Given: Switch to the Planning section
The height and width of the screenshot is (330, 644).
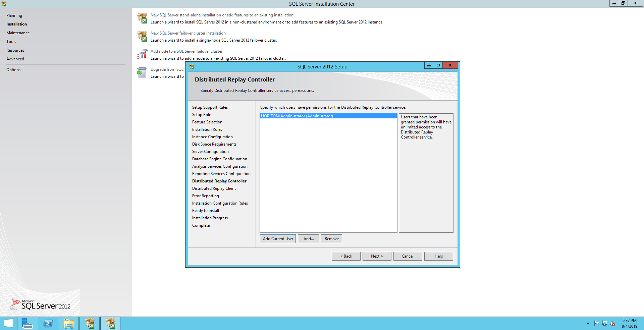Looking at the screenshot, I should coord(14,15).
